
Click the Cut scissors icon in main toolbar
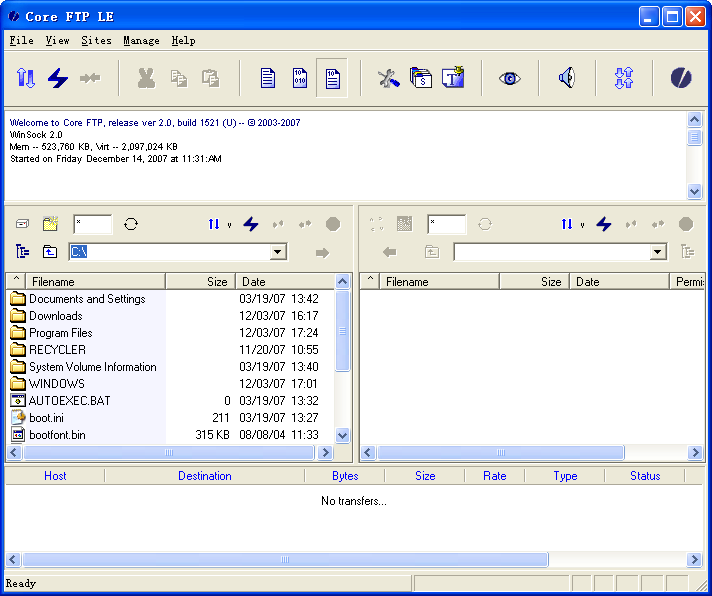[x=146, y=78]
